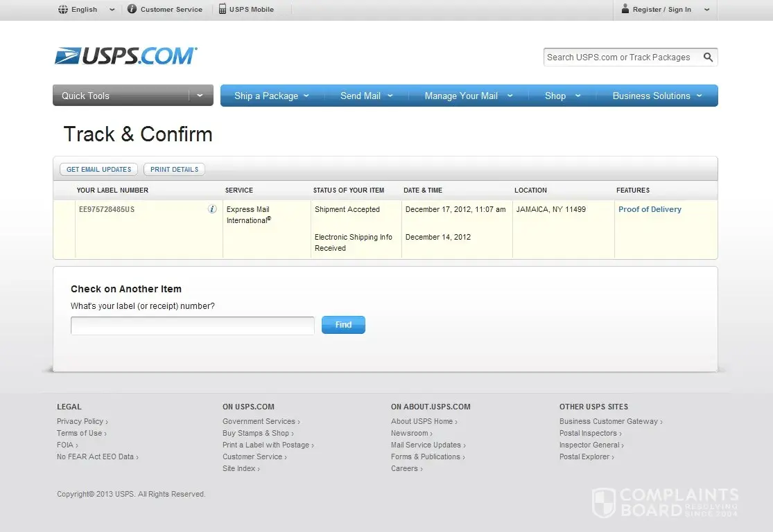Open the Business Solutions menu
Screen dimensions: 773x532
(x=657, y=96)
